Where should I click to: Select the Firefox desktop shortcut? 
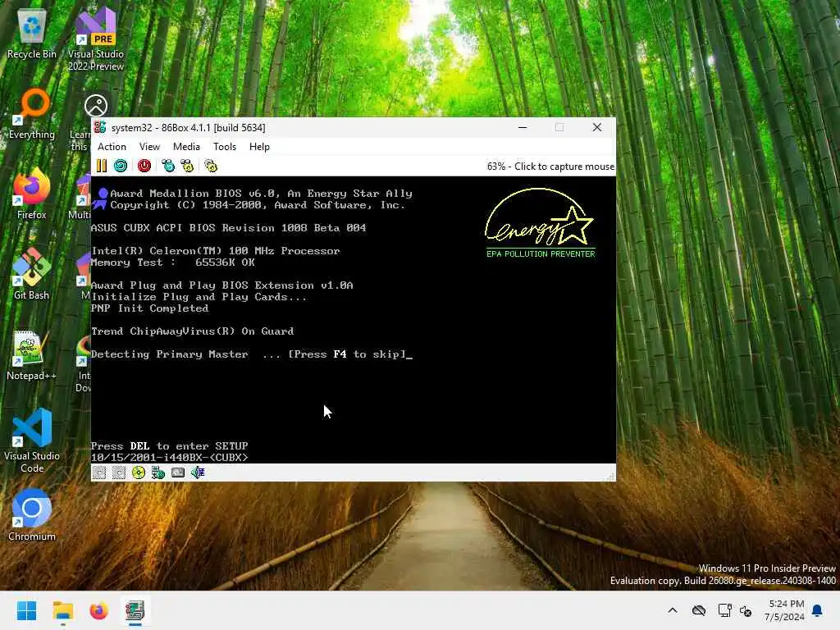[32, 194]
